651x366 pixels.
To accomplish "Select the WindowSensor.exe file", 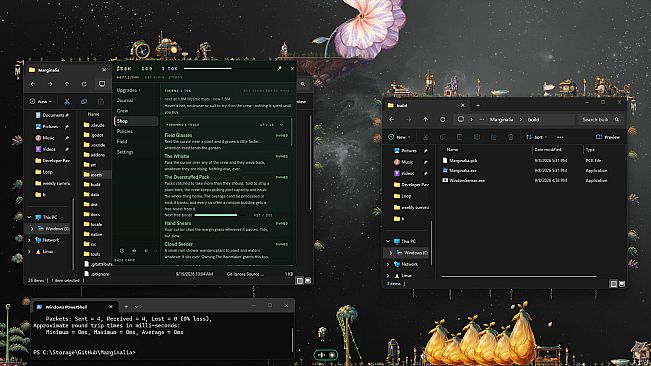I will click(x=463, y=181).
